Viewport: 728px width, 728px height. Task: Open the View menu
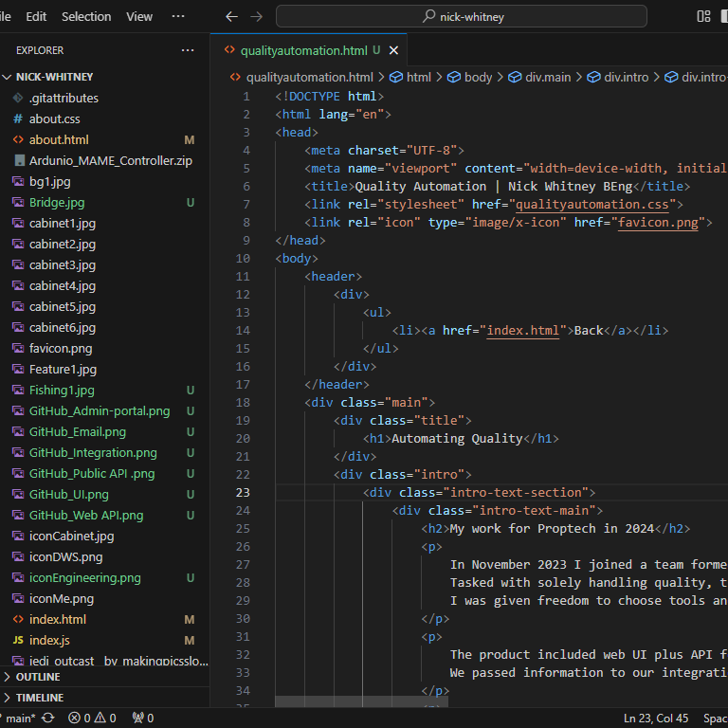139,17
